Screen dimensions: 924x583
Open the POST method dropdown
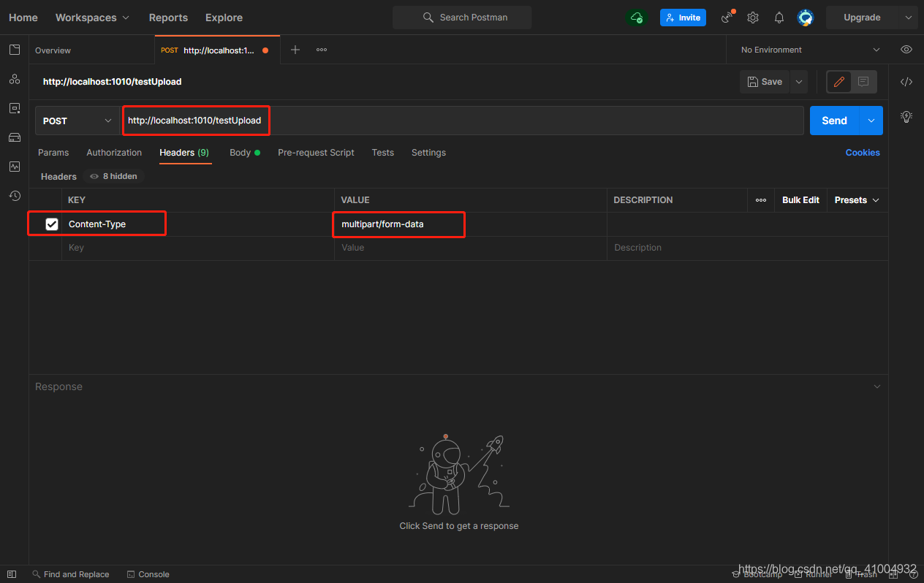(x=77, y=121)
